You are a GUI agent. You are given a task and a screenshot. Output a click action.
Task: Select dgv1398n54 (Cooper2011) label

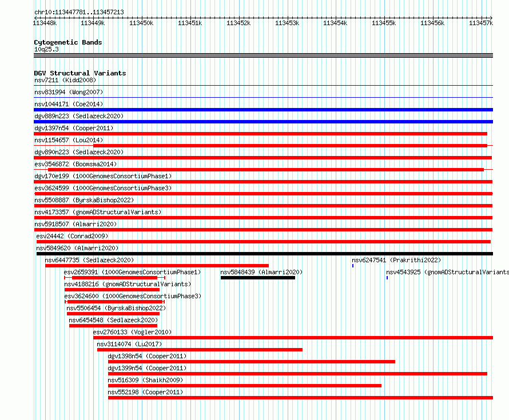tap(147, 356)
